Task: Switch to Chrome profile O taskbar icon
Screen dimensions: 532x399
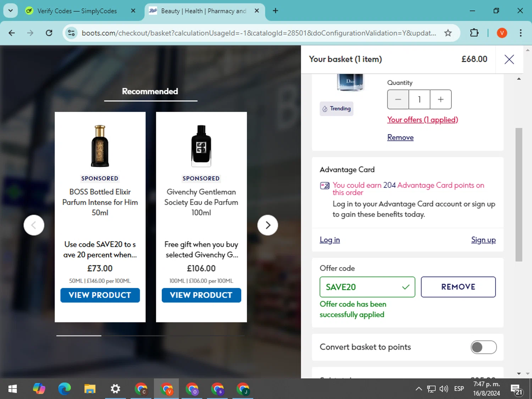Action: (192, 389)
